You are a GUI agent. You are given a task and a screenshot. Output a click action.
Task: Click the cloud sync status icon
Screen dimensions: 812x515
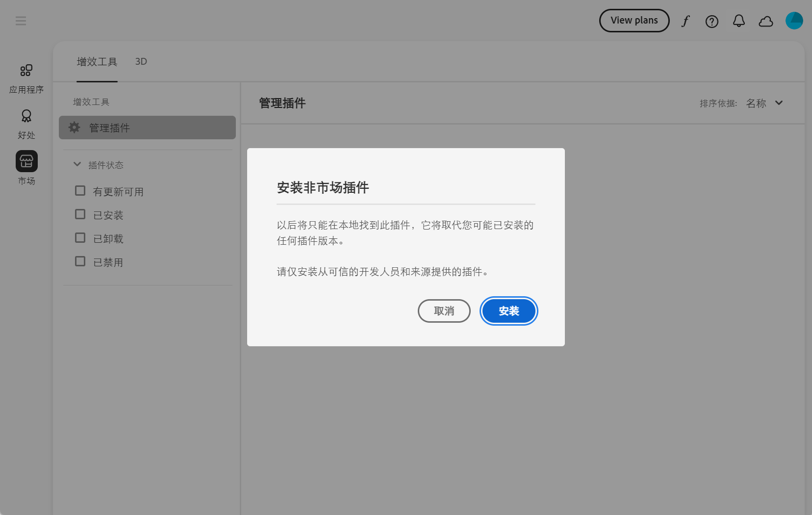[765, 21]
